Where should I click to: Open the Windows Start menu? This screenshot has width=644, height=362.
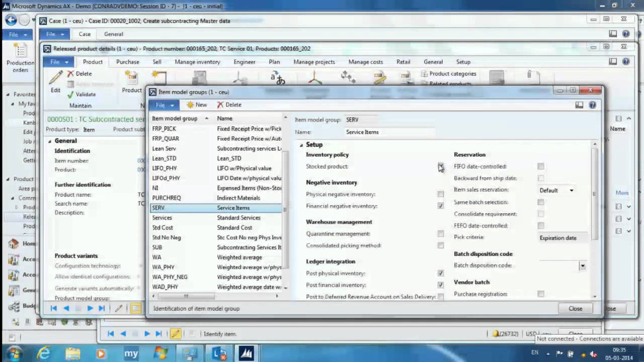pyautogui.click(x=14, y=353)
